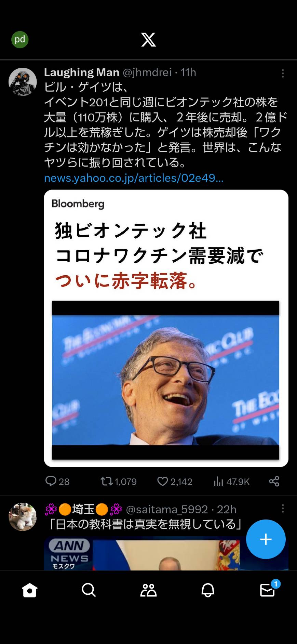View analytics showing 47.9K views
Image resolution: width=297 pixels, height=644 pixels.
(x=231, y=481)
